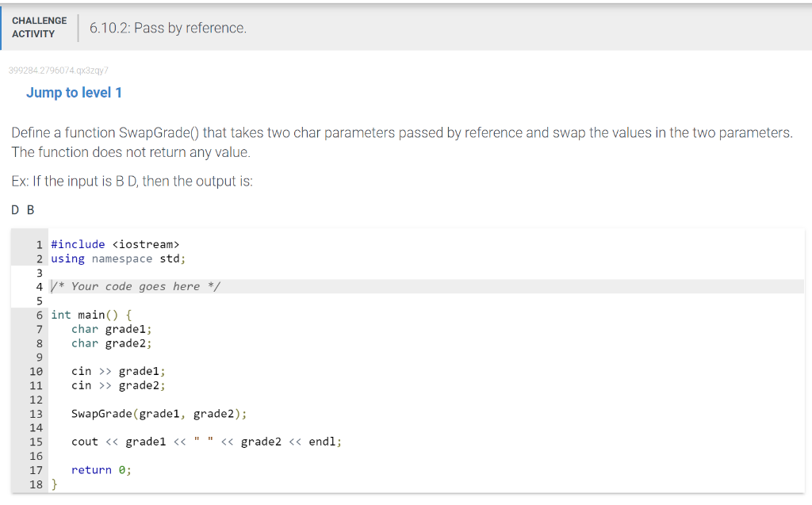Image resolution: width=812 pixels, height=505 pixels.
Task: Select line number 13 in the gutter
Action: (36, 414)
